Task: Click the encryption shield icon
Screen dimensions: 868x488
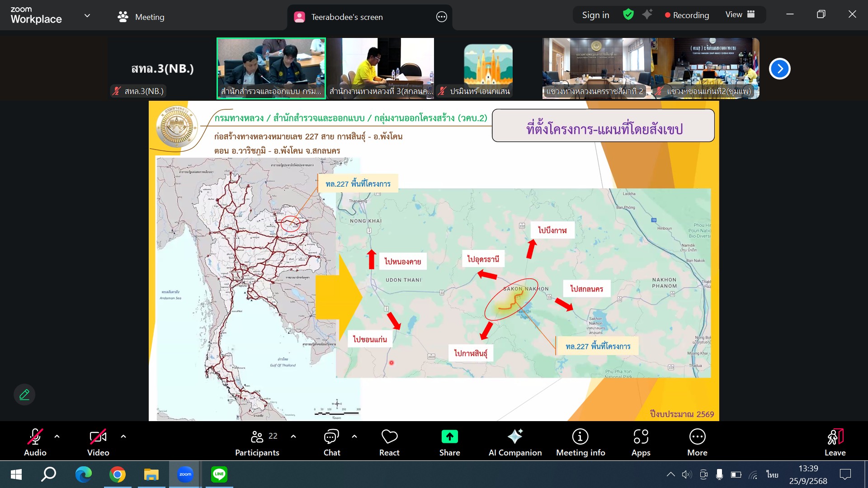Action: (x=628, y=14)
